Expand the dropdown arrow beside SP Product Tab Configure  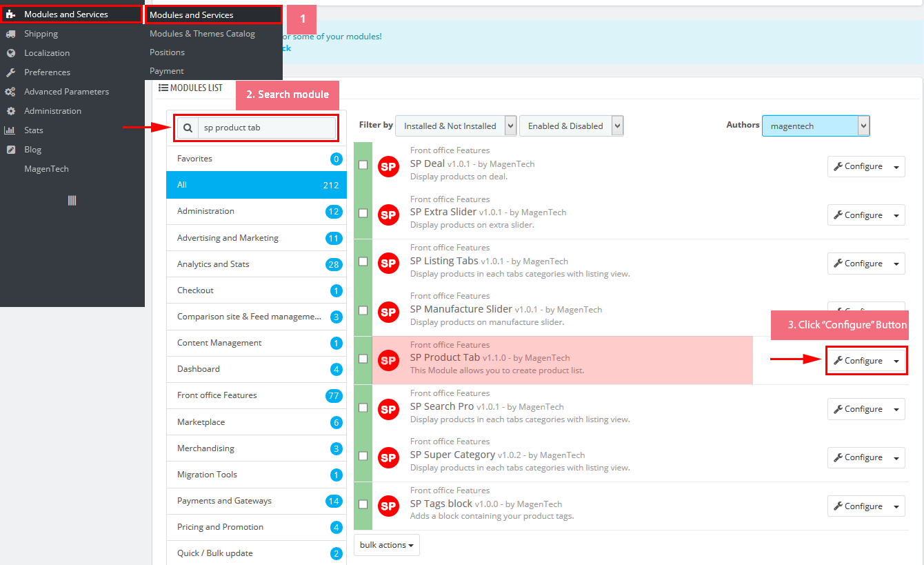pyautogui.click(x=896, y=361)
